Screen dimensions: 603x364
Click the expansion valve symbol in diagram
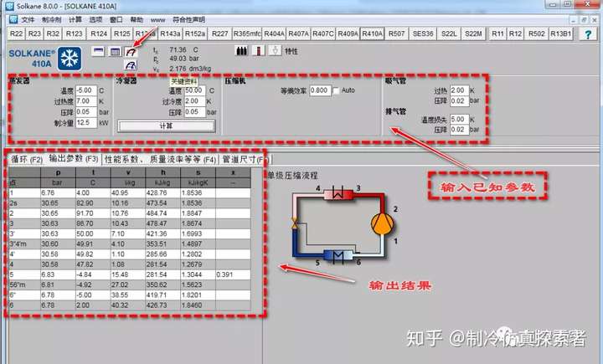(x=295, y=223)
